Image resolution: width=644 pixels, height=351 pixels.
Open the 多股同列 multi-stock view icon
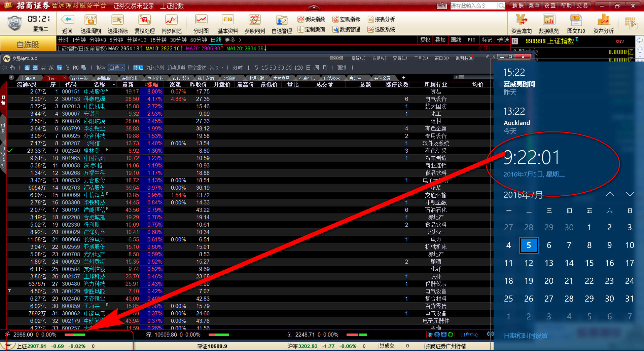tap(255, 20)
